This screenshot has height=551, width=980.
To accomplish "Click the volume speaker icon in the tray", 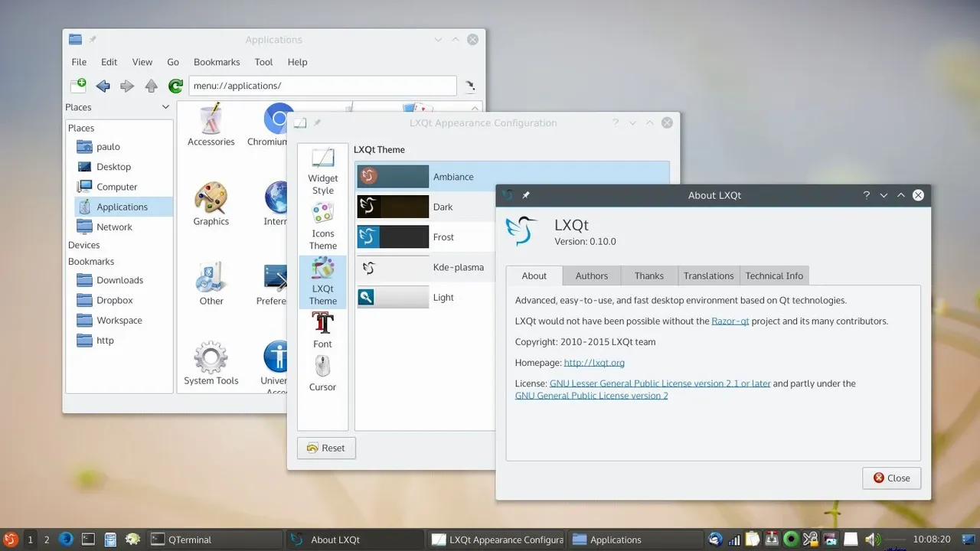I will [x=872, y=539].
